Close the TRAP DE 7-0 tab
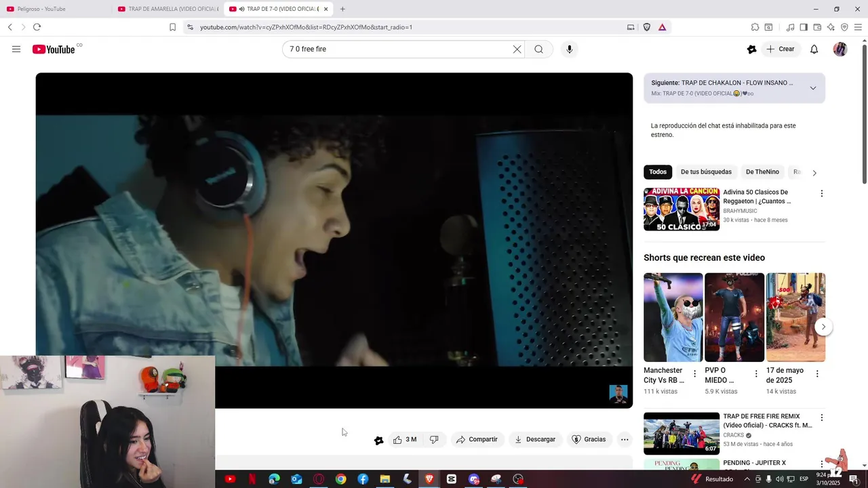The height and width of the screenshot is (488, 868). pos(325,9)
